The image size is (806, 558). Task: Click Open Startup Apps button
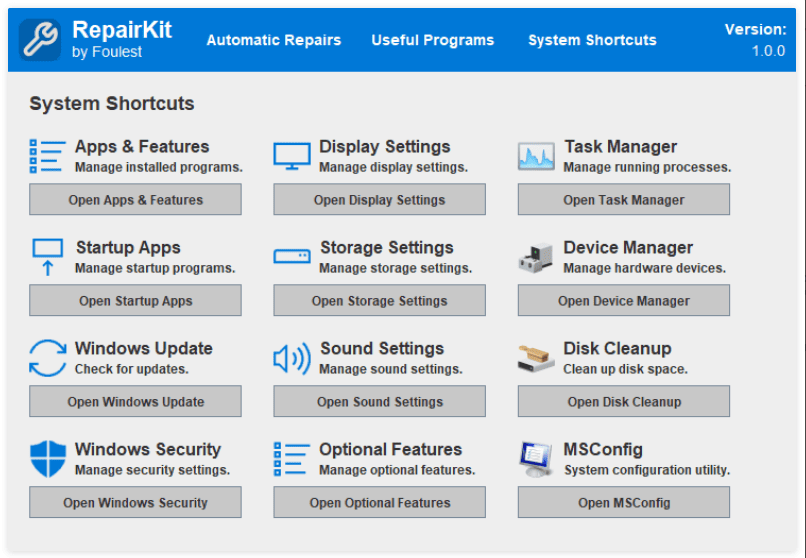click(135, 301)
